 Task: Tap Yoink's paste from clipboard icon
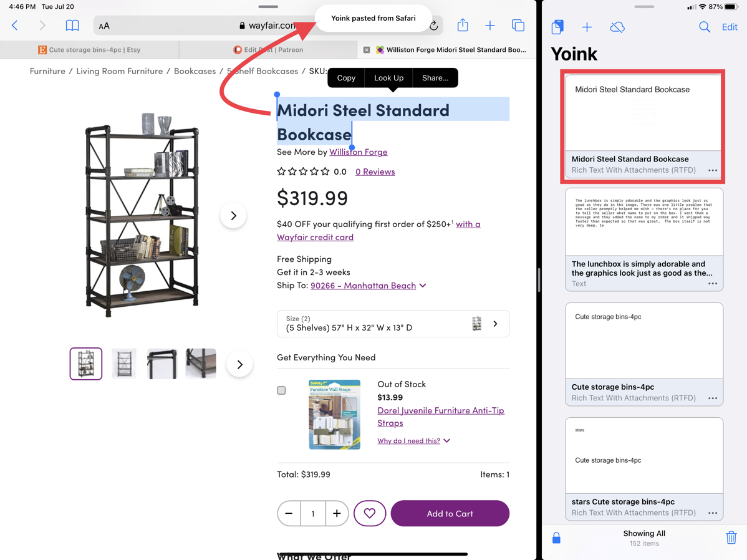pos(557,27)
